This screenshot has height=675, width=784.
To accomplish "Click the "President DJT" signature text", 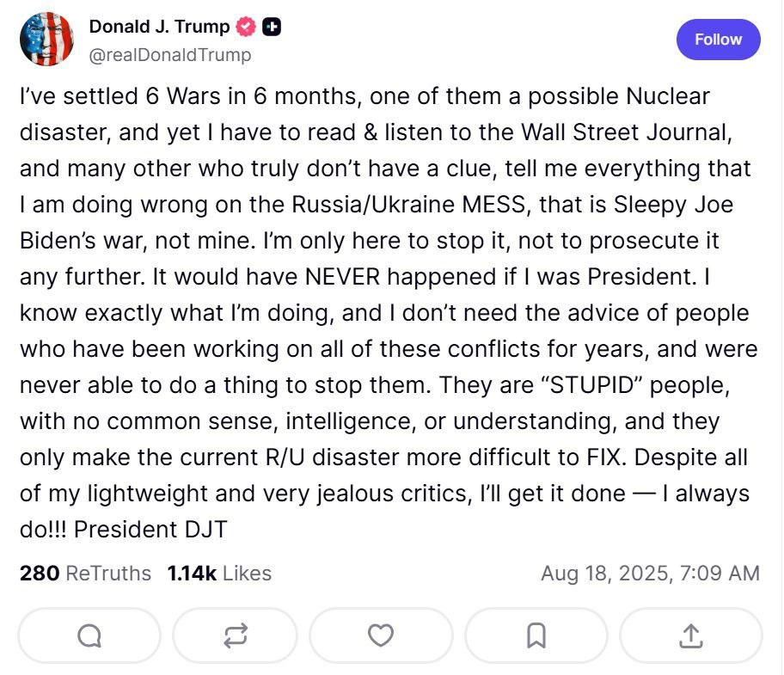I will [x=150, y=529].
